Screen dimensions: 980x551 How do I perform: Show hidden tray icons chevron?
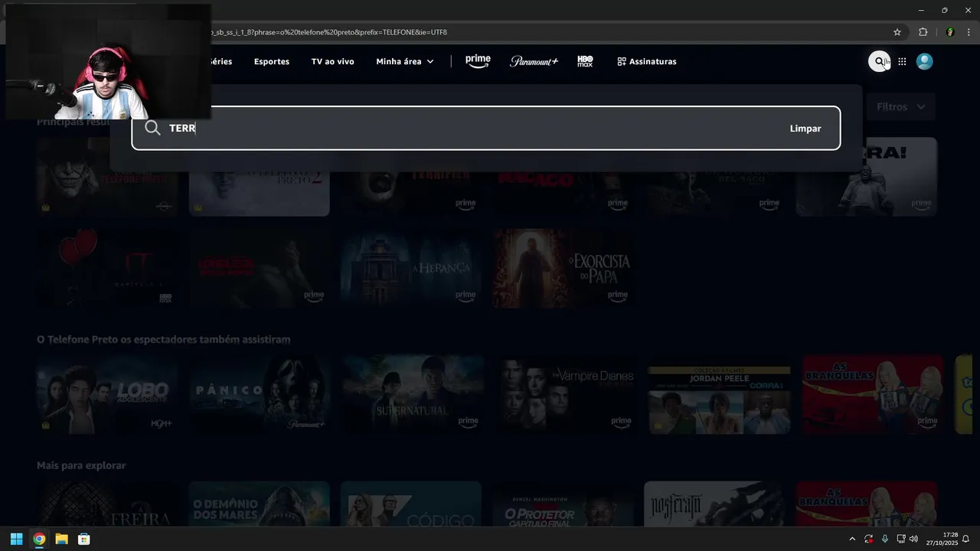[x=852, y=539]
